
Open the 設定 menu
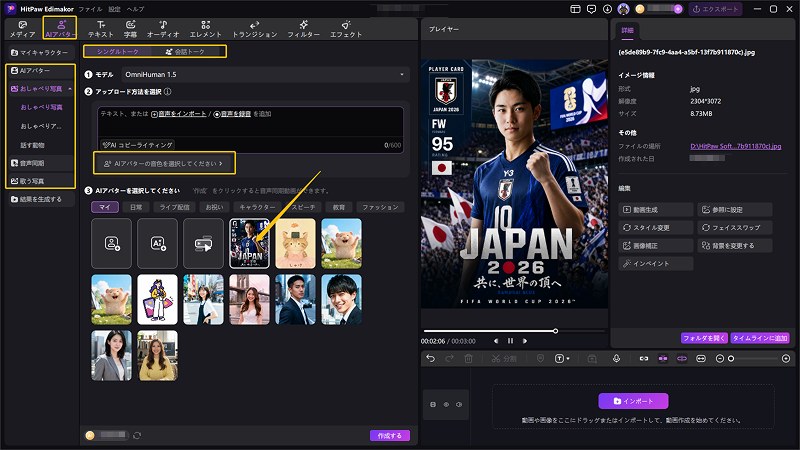coord(114,9)
